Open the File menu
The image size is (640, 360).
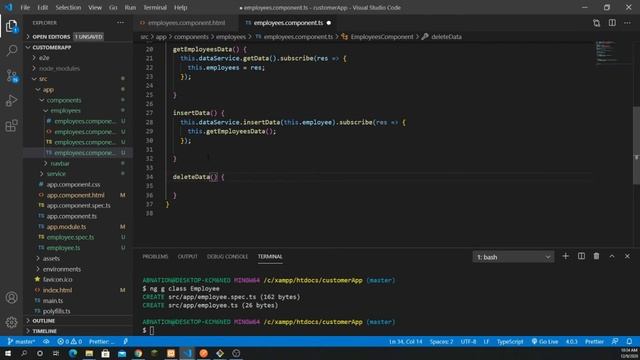[x=25, y=7]
